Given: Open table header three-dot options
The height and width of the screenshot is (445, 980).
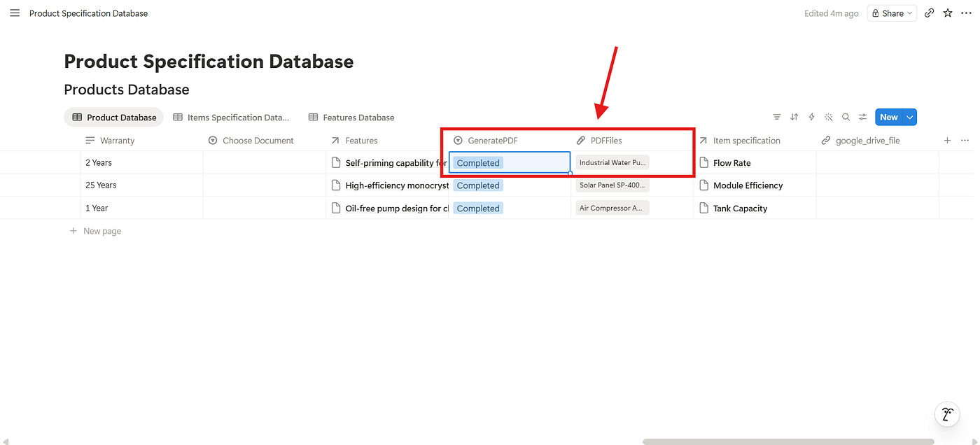Looking at the screenshot, I should point(967,141).
